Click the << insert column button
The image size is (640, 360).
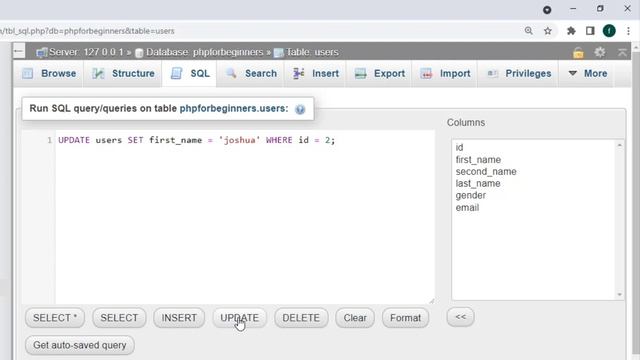pyautogui.click(x=460, y=317)
